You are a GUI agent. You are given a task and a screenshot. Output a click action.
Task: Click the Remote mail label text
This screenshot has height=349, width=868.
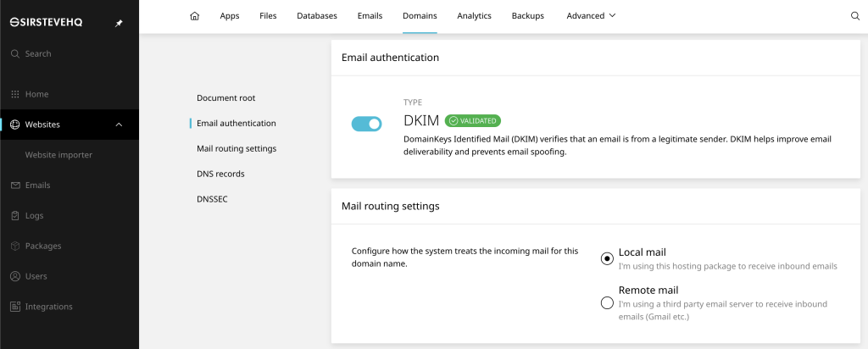[648, 290]
